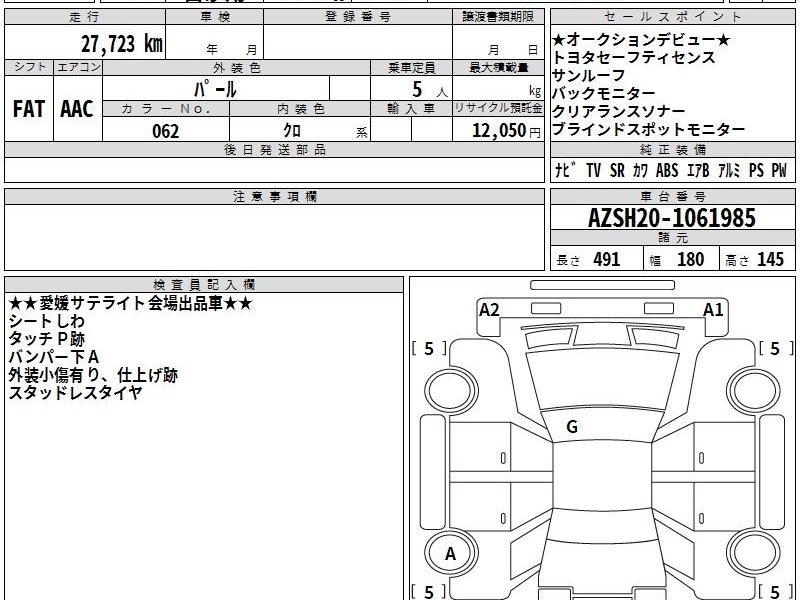Select the "バンパー下A" inspector note
Screen dimensions: 800x600
point(54,357)
